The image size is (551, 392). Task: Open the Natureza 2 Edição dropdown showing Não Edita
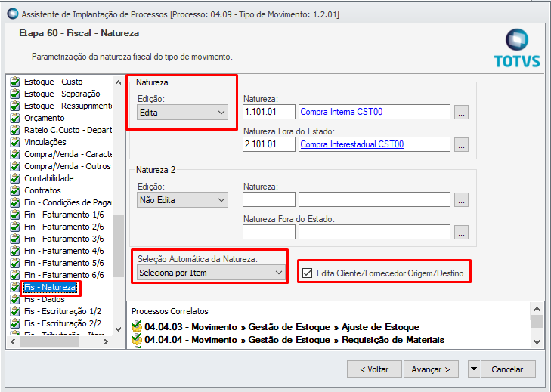click(182, 200)
